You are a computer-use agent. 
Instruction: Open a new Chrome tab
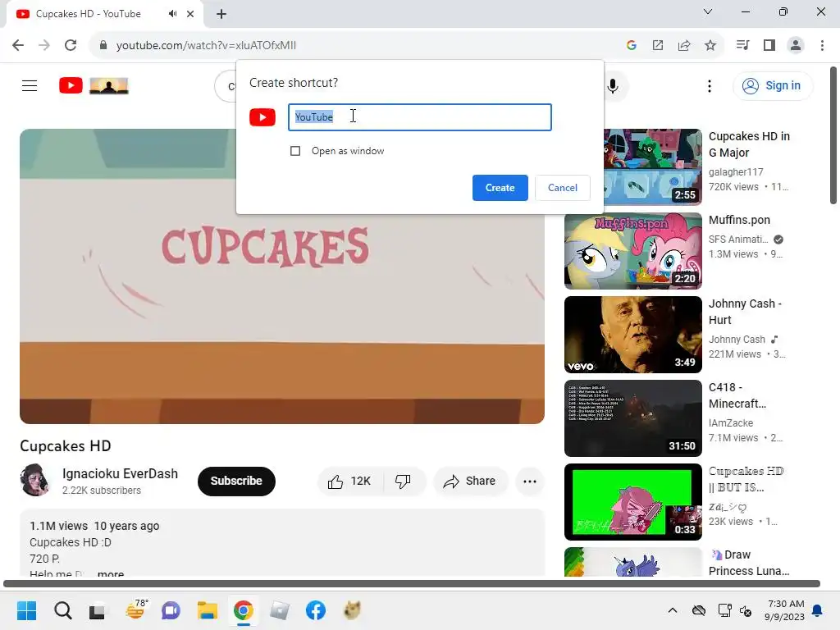tap(221, 14)
